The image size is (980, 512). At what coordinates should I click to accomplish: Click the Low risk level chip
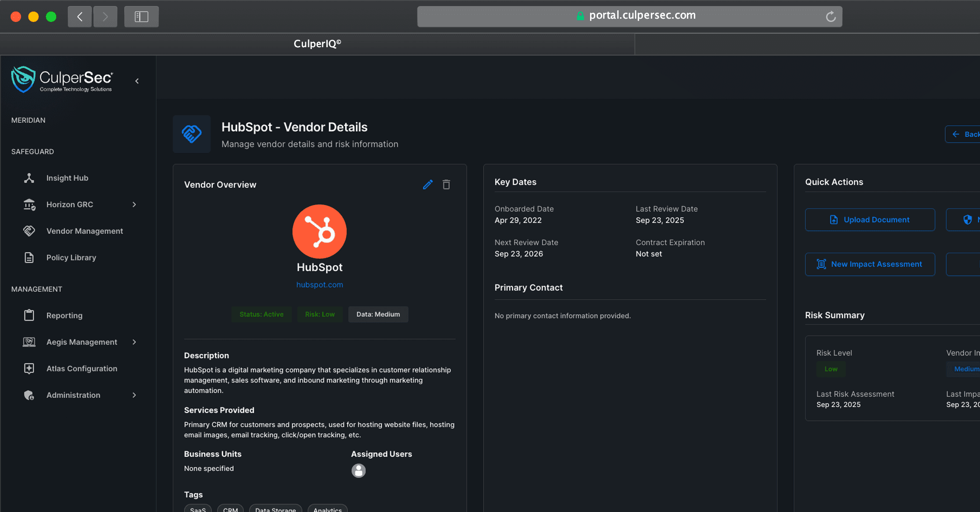point(831,369)
